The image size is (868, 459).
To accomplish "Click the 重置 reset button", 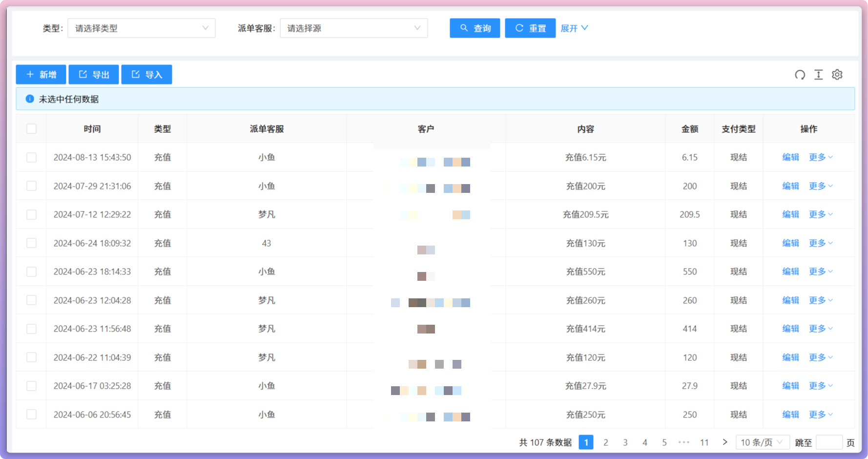I will 530,28.
